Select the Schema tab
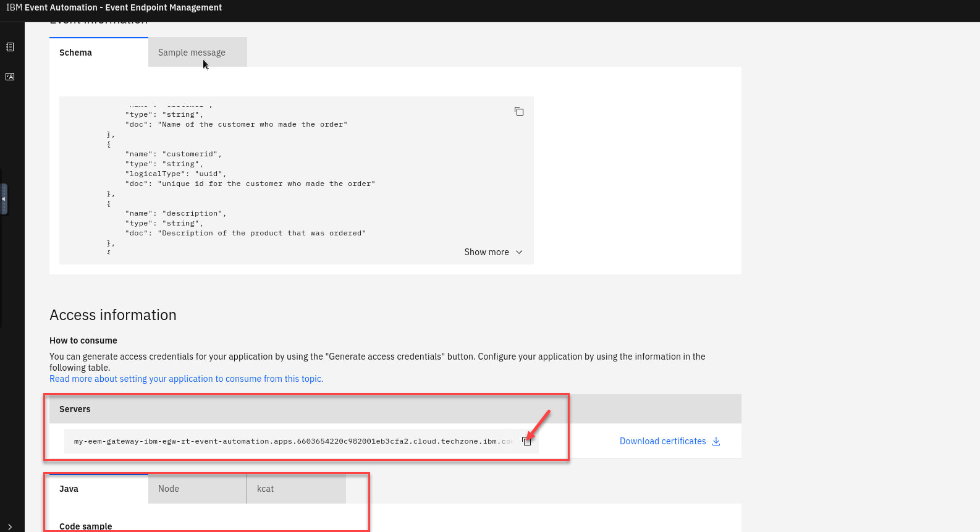This screenshot has height=532, width=980. click(75, 53)
